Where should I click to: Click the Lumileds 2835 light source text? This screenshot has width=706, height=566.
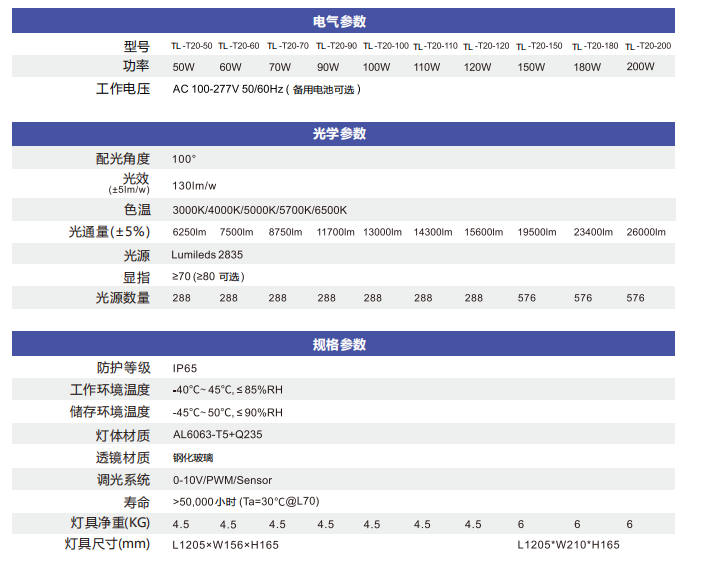[207, 255]
